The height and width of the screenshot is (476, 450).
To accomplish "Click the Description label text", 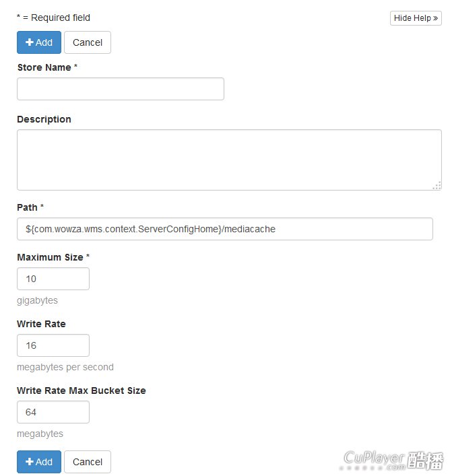I will pos(44,119).
